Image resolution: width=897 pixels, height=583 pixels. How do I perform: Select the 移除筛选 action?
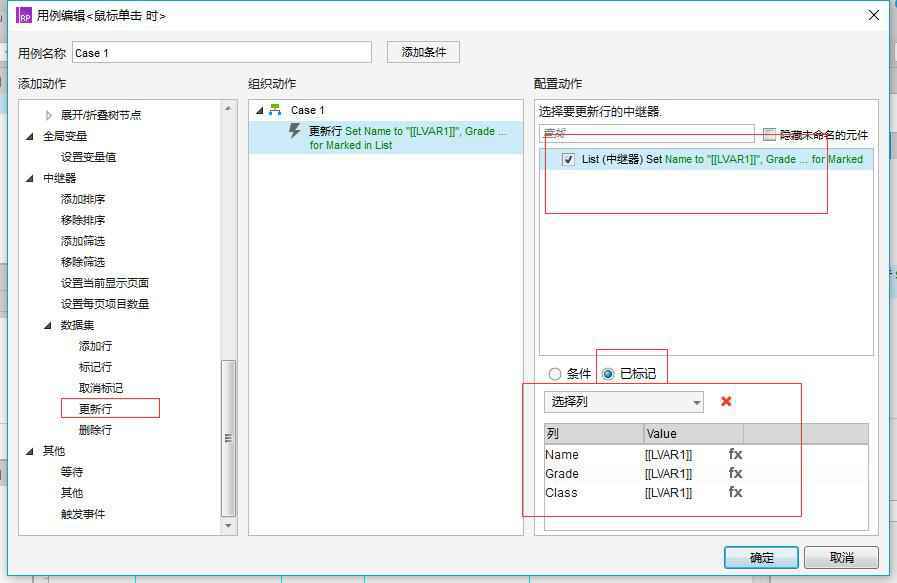click(x=83, y=262)
